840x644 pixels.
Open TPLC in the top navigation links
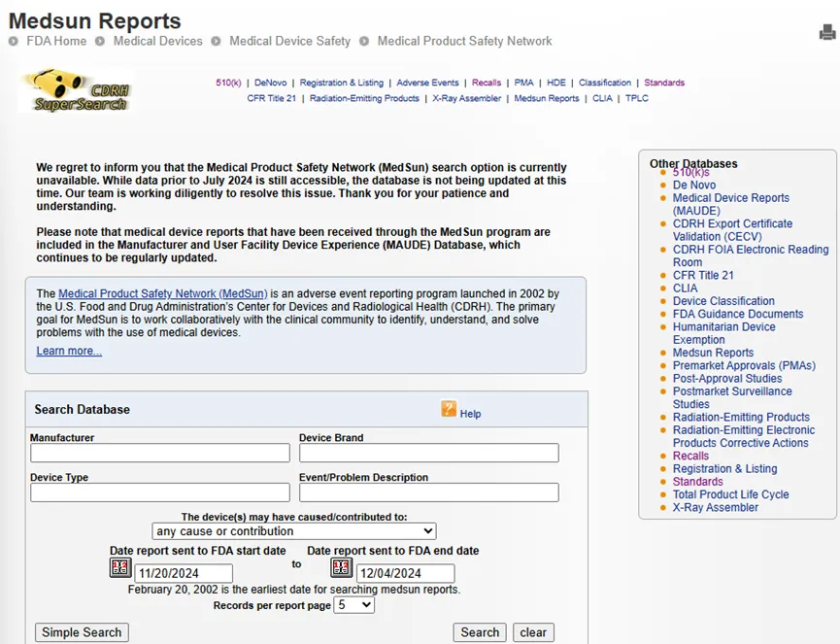(x=637, y=98)
